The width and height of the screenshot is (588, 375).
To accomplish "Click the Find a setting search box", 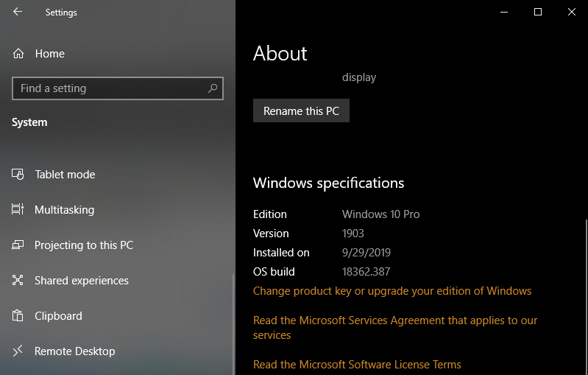I will 110,88.
